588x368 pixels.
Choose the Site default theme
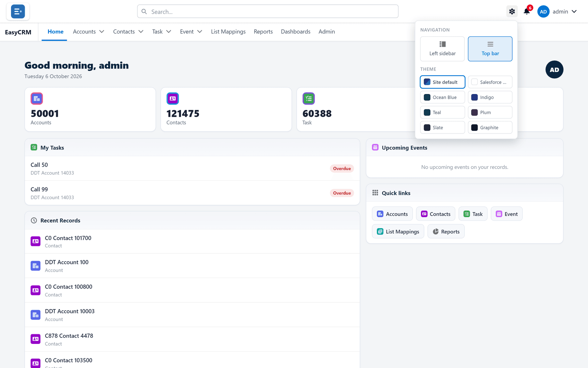(x=442, y=82)
